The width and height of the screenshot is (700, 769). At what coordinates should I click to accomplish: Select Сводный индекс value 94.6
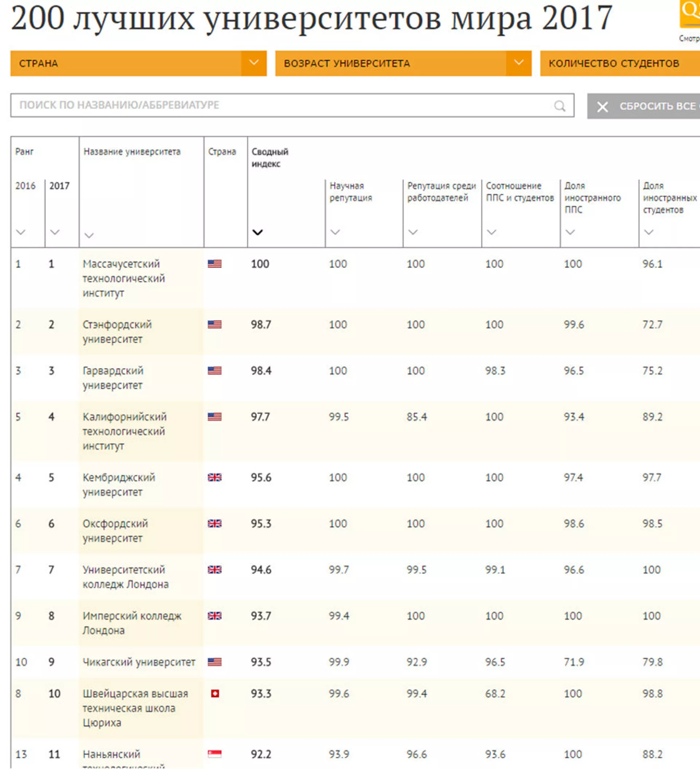pos(261,570)
